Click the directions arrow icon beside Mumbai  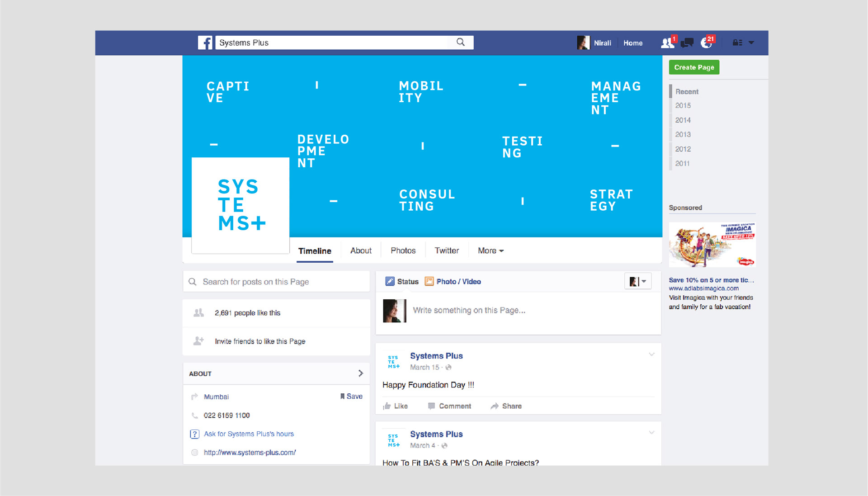[x=194, y=397]
